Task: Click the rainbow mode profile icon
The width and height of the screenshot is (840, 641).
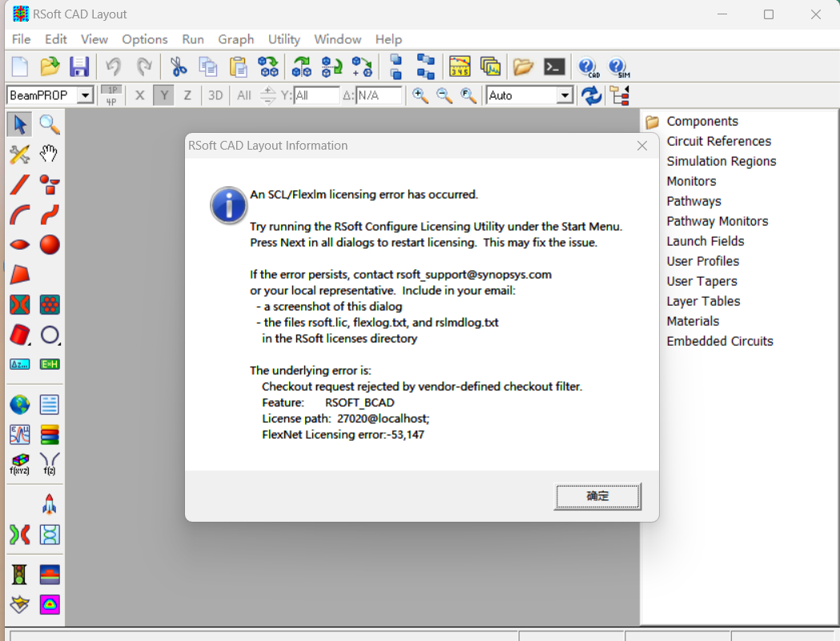Action: tap(50, 604)
